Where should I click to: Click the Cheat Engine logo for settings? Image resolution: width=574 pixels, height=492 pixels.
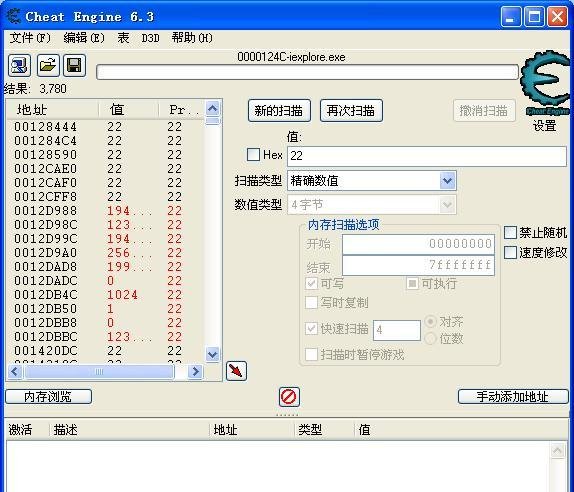[545, 82]
